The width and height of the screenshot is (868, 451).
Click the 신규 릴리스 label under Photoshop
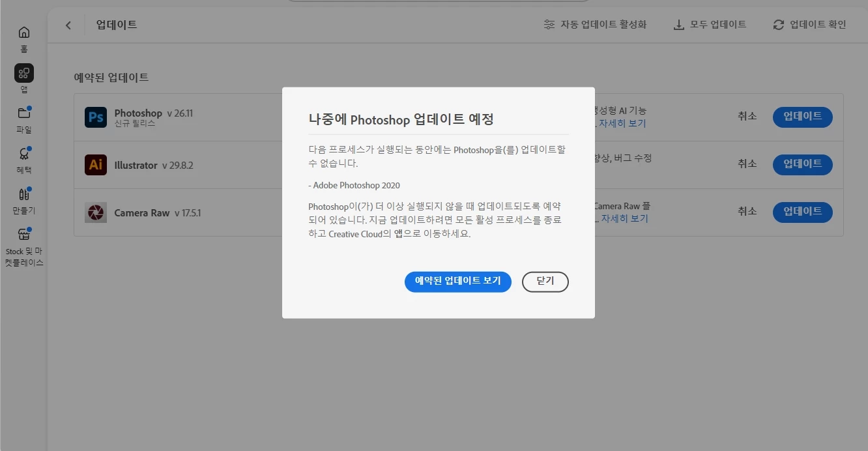coord(135,123)
